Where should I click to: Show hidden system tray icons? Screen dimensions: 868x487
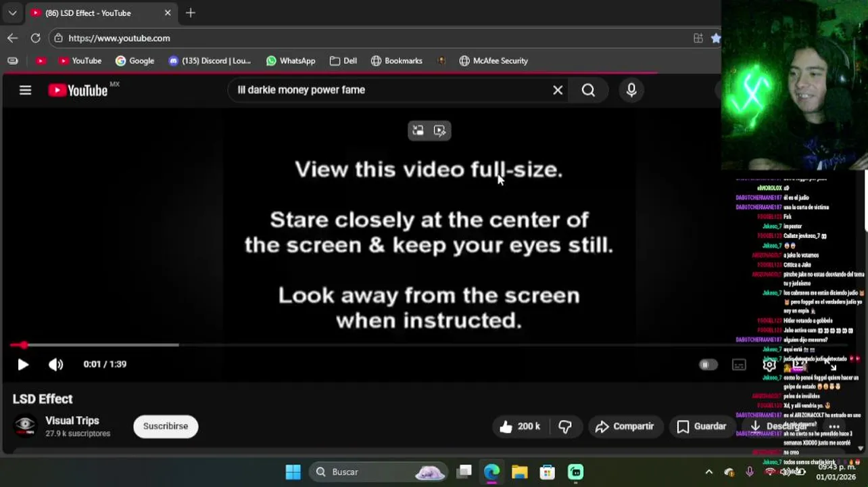click(708, 472)
